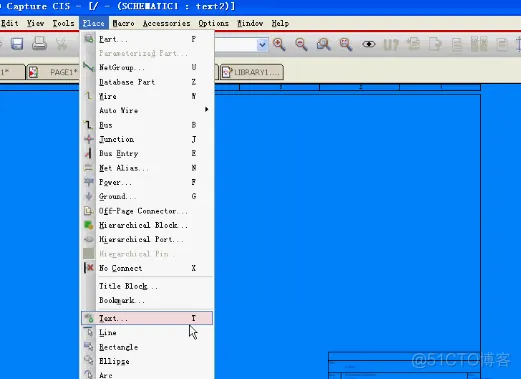Click the Text icon in Place menu
The height and width of the screenshot is (379, 521).
point(89,318)
